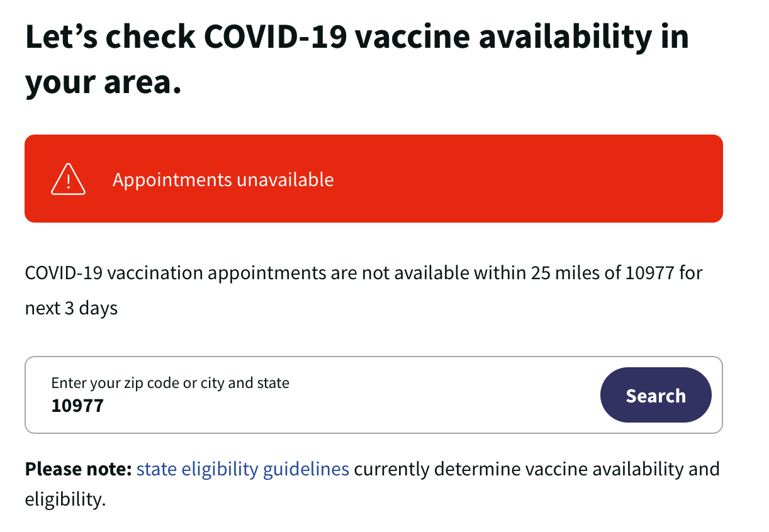Click the 'Enter your zip code or city and state' label
Image resolution: width=769 pixels, height=532 pixels.
171,383
